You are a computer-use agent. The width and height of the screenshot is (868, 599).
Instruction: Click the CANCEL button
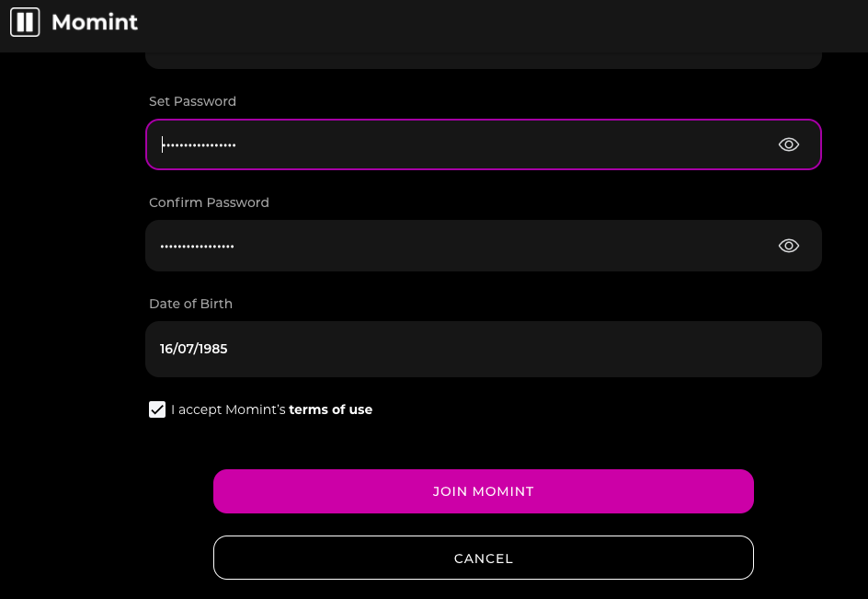[484, 558]
